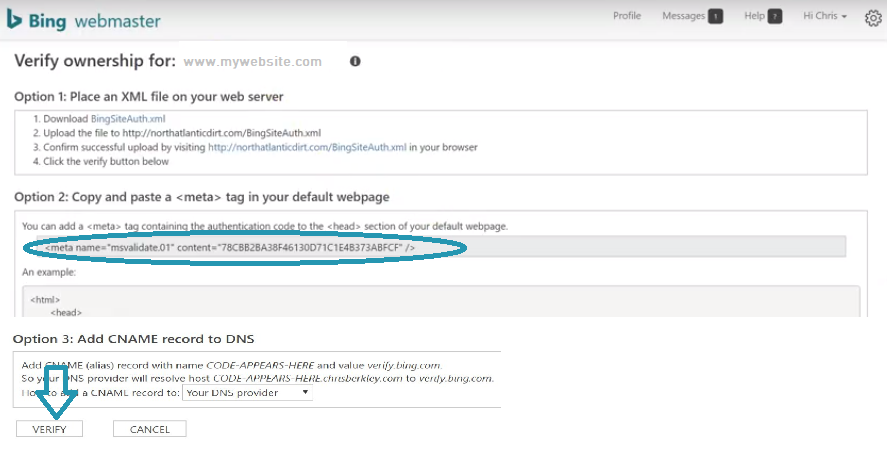Download the BingSiteAuth.xml file link
This screenshot has width=887, height=458.
tap(128, 119)
